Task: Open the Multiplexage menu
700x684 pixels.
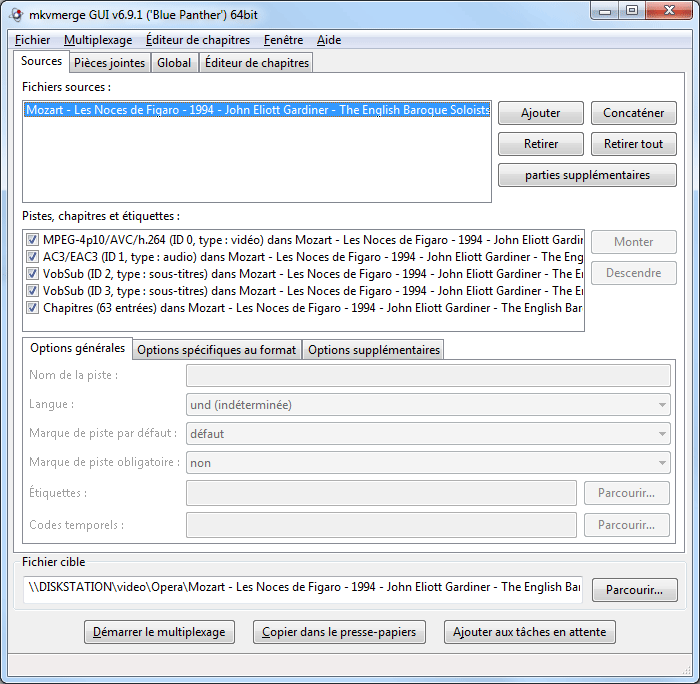Action: [x=98, y=40]
